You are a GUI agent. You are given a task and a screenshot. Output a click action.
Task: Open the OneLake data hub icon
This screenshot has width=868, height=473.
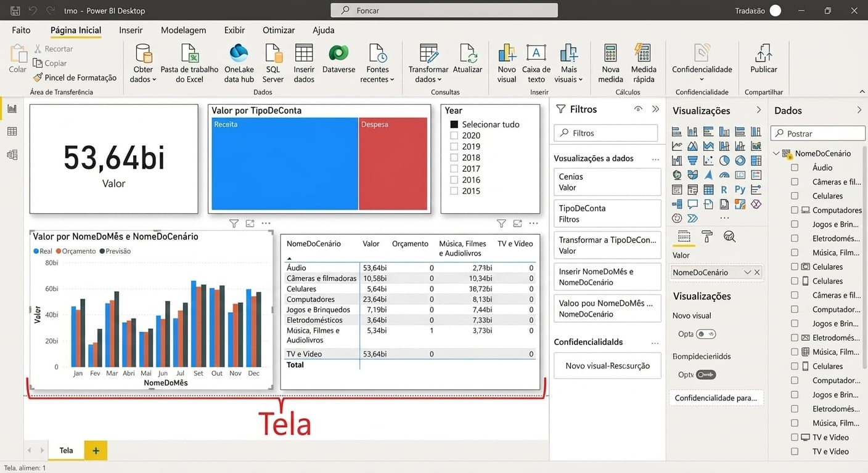tap(239, 54)
